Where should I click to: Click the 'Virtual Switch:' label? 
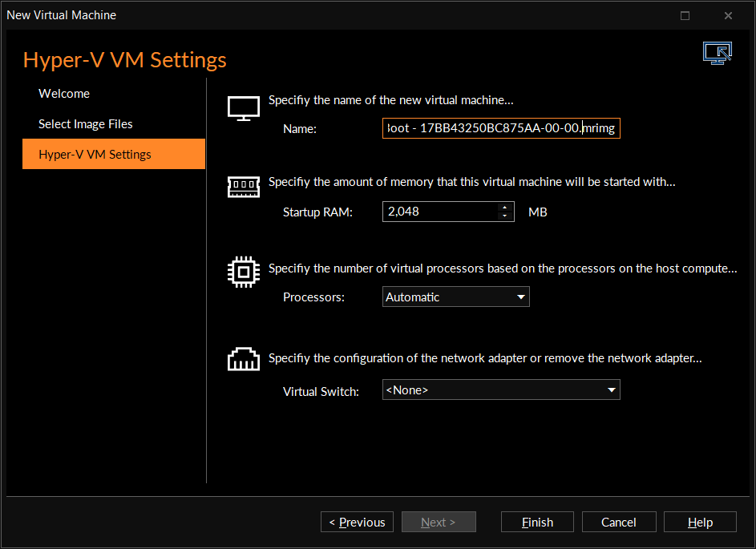[x=321, y=391]
